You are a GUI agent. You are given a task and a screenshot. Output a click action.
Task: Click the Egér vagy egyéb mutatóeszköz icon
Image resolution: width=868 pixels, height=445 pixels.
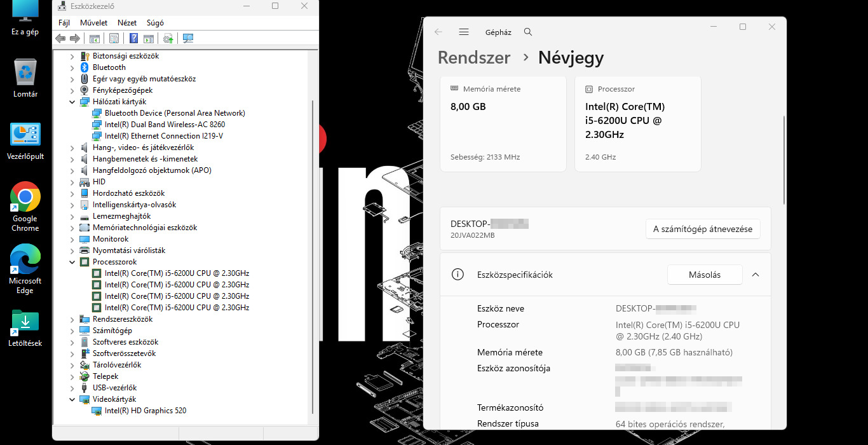pos(85,79)
